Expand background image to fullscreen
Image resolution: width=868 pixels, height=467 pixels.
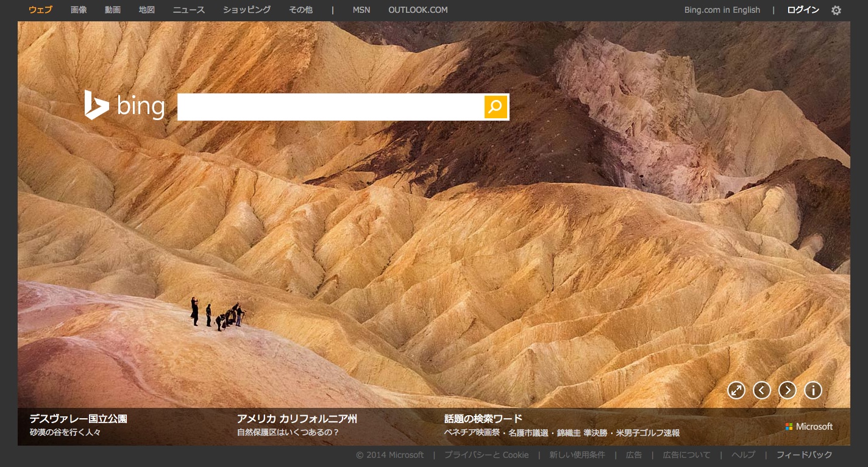tap(736, 390)
